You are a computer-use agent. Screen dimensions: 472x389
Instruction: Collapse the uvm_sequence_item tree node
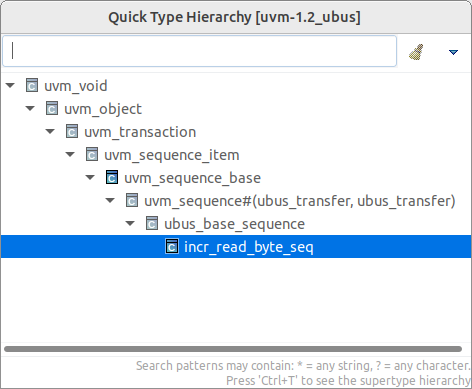[x=70, y=155]
